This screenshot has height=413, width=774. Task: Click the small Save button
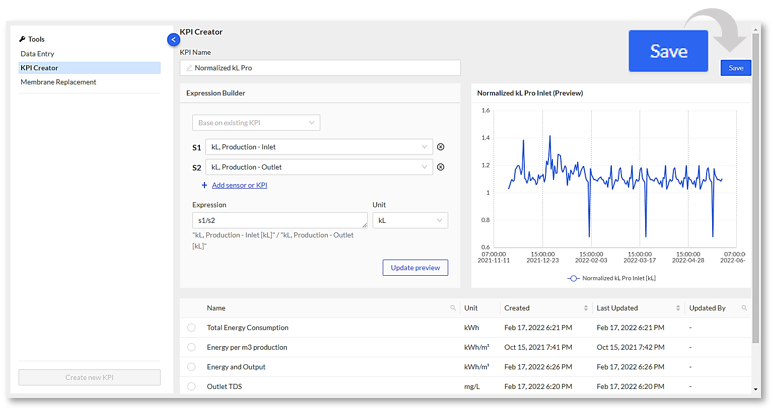735,68
